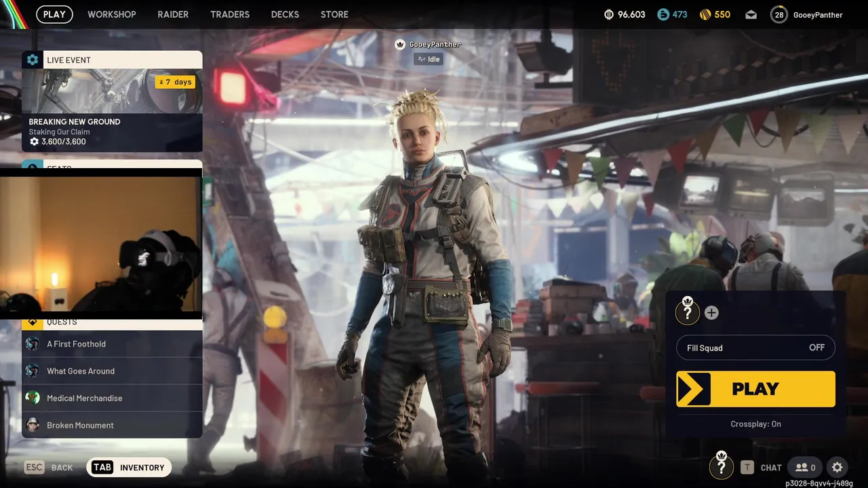Click the Broken Monument trader portrait icon

coord(33,425)
